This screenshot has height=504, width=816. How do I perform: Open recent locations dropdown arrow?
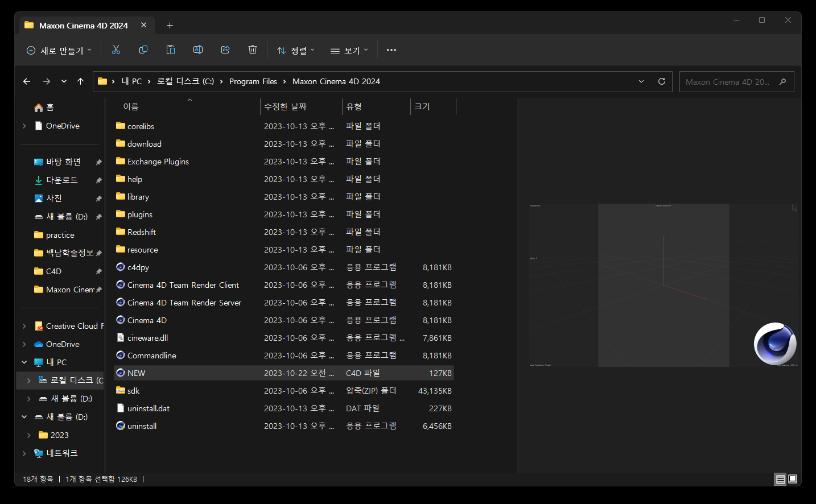(64, 81)
